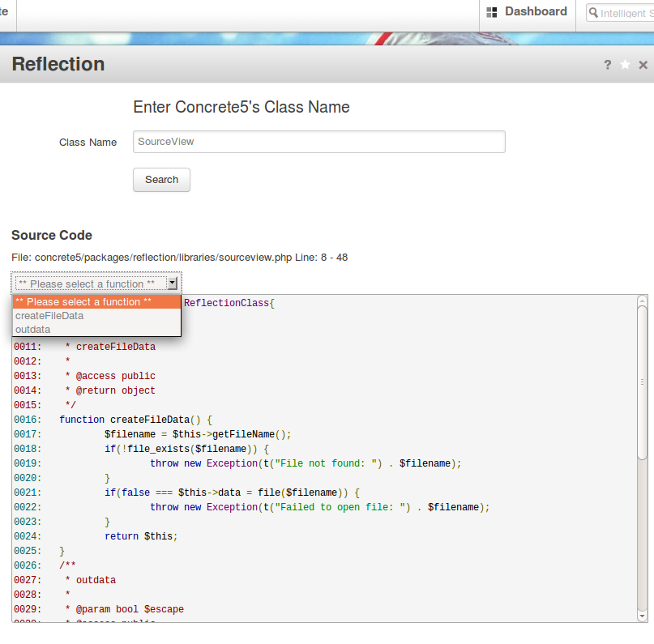Viewport: 654px width, 644px height.
Task: Focus the Intelligent Search field
Action: pyautogui.click(x=620, y=13)
